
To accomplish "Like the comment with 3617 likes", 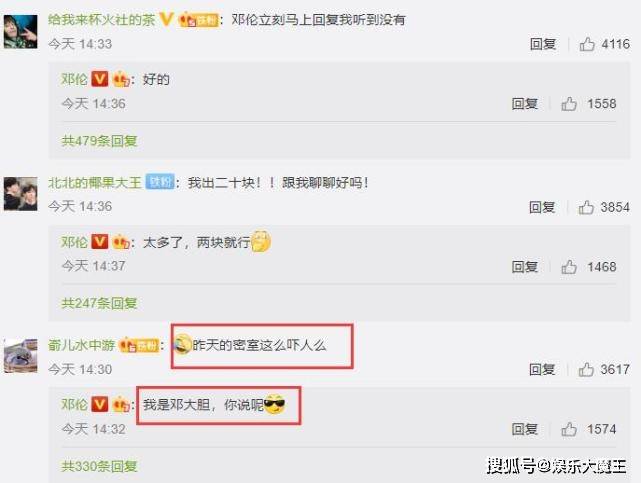I will click(x=586, y=369).
